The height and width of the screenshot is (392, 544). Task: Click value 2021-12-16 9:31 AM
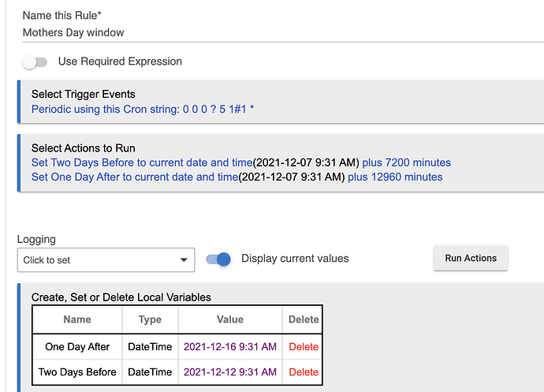click(x=230, y=346)
